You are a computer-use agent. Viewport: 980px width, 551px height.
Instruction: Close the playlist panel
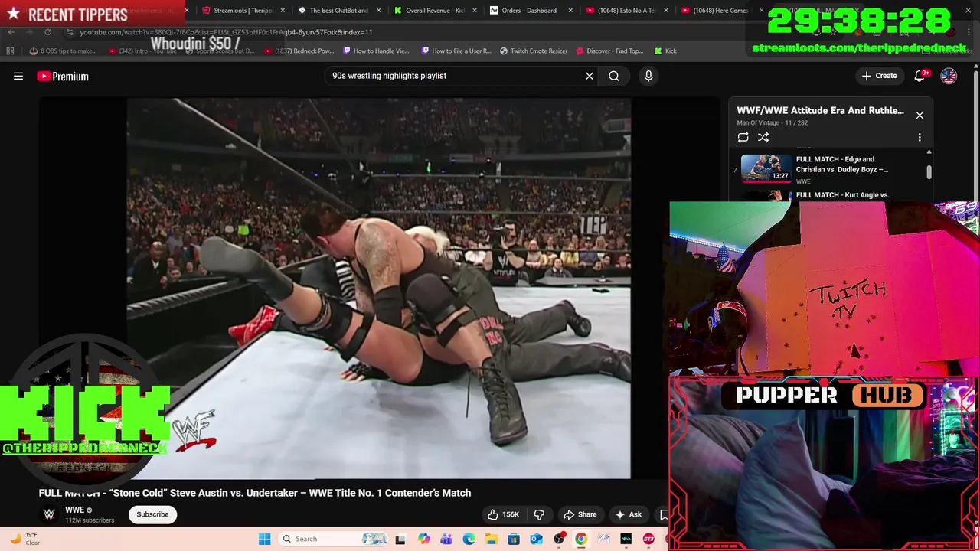coord(920,115)
